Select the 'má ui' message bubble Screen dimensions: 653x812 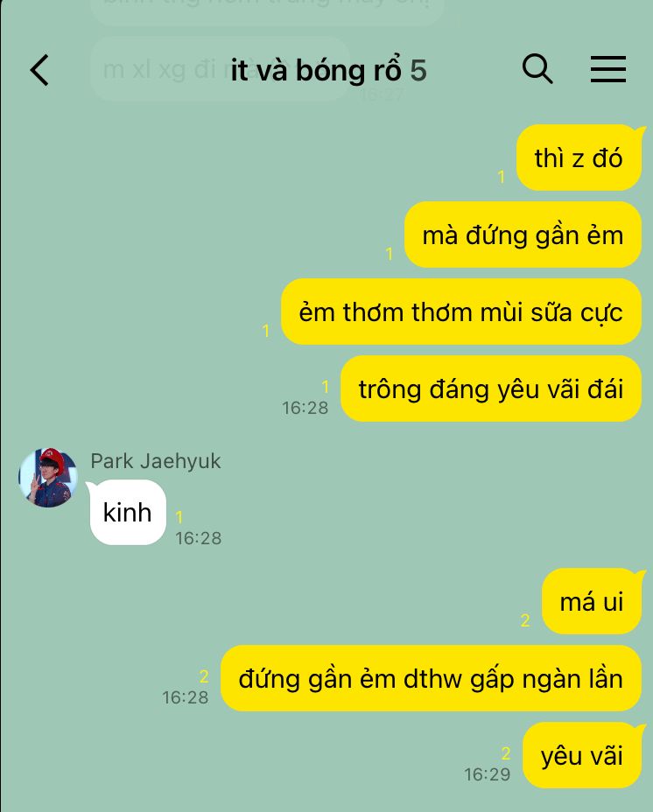pos(592,601)
